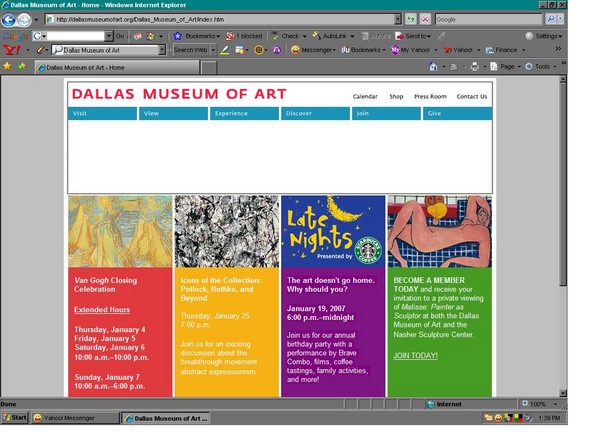This screenshot has height=439, width=600.
Task: Click the Google toolbar logo
Action: click(x=15, y=36)
